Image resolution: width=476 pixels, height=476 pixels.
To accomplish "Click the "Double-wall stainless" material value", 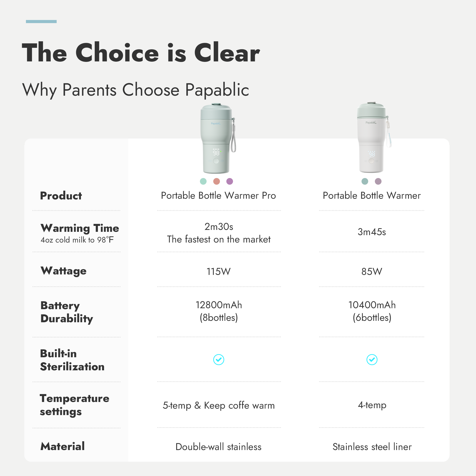I will coord(218,447).
